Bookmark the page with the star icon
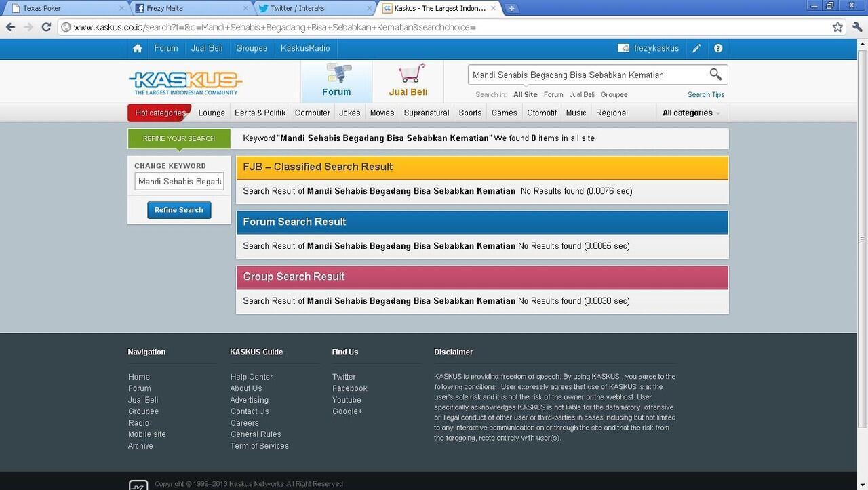 point(837,27)
